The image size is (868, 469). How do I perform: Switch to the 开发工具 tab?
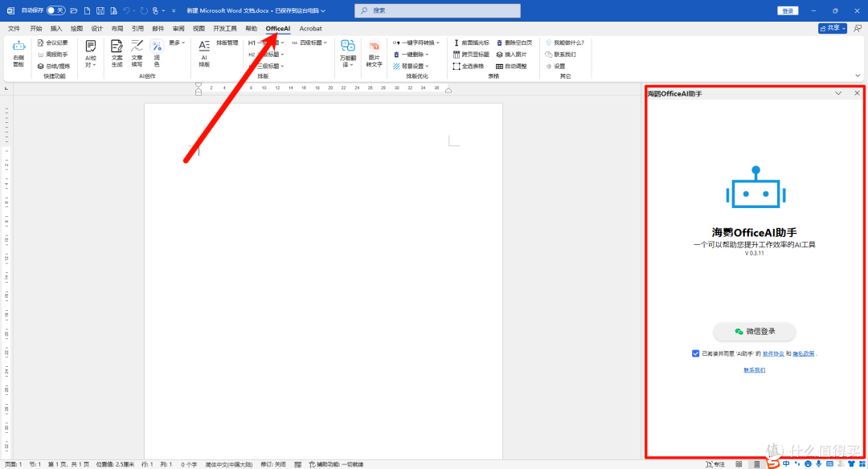pyautogui.click(x=225, y=28)
